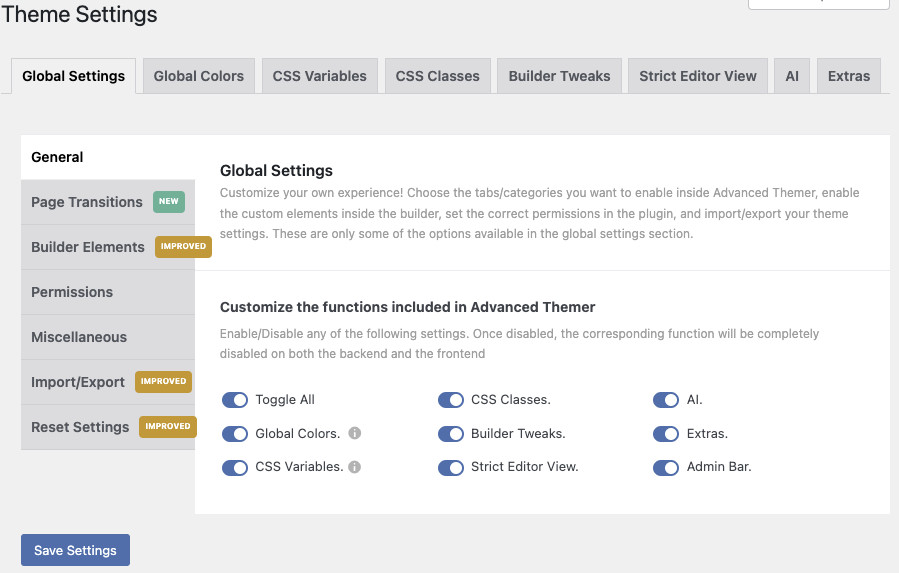Click 'Customize the functions included in Advanced Themer' heading
The height and width of the screenshot is (573, 899).
click(408, 307)
